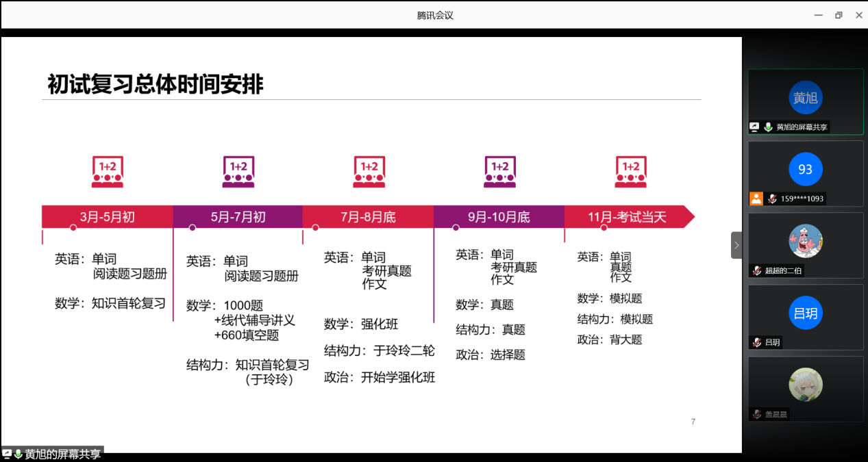Click the muted mic icon for 盖晨晨
The height and width of the screenshot is (462, 868).
point(757,414)
